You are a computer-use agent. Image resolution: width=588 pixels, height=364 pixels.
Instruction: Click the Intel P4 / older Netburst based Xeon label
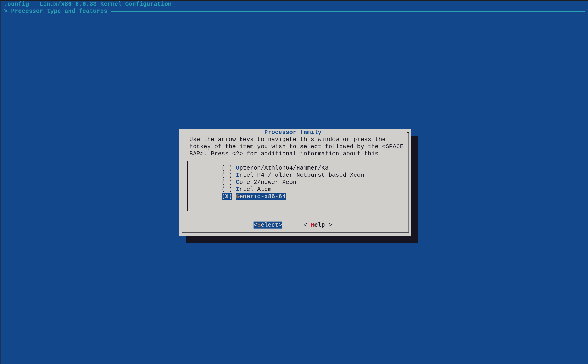300,175
